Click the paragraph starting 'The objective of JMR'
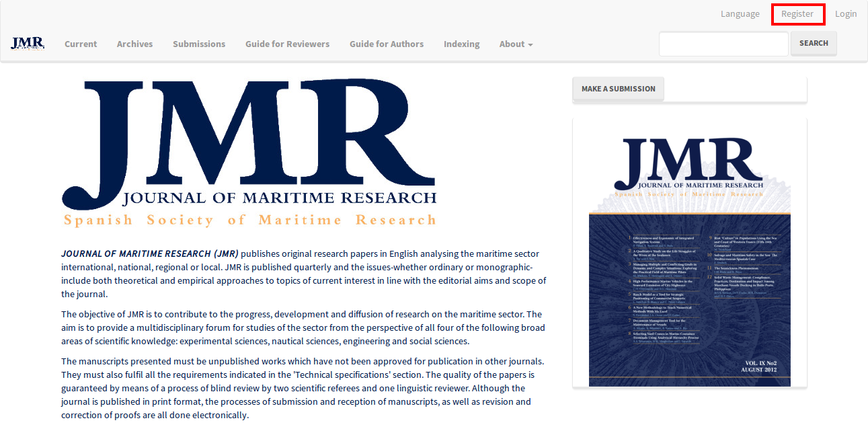Screen dimensions: 868x433 (x=303, y=327)
